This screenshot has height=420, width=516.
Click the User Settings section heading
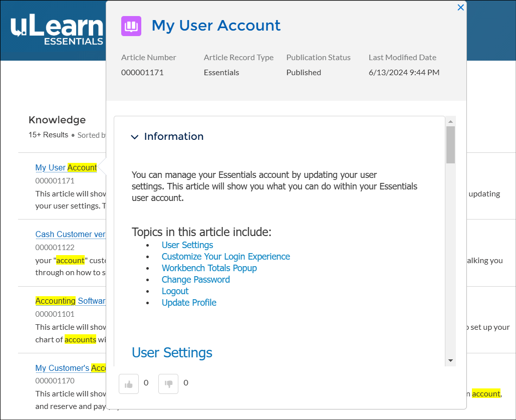coord(172,353)
